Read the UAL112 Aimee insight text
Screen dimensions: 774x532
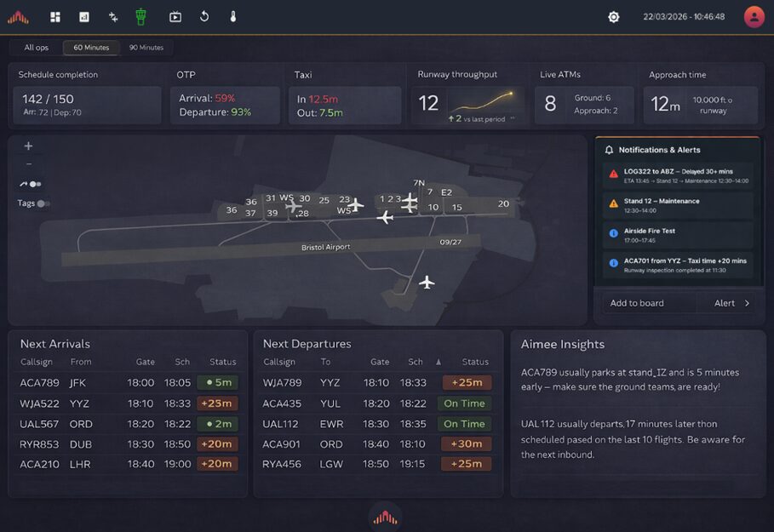pos(633,439)
